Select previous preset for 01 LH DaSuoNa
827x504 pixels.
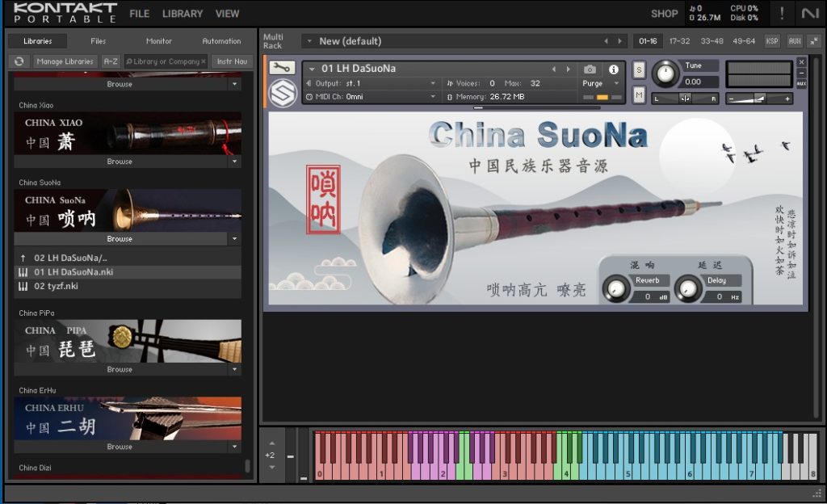tap(554, 69)
